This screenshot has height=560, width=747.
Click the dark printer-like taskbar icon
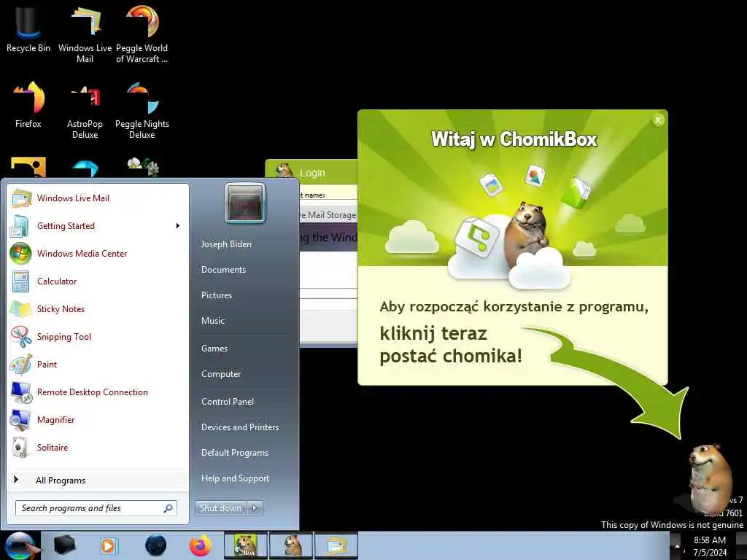tap(64, 545)
